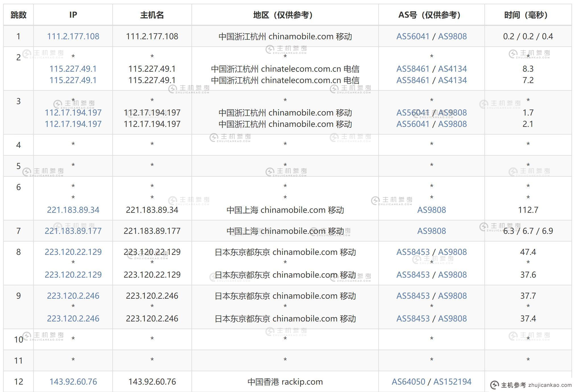Open IP link 111.2.177.108 in hop 1
Image resolution: width=574 pixels, height=392 pixels.
click(x=73, y=36)
